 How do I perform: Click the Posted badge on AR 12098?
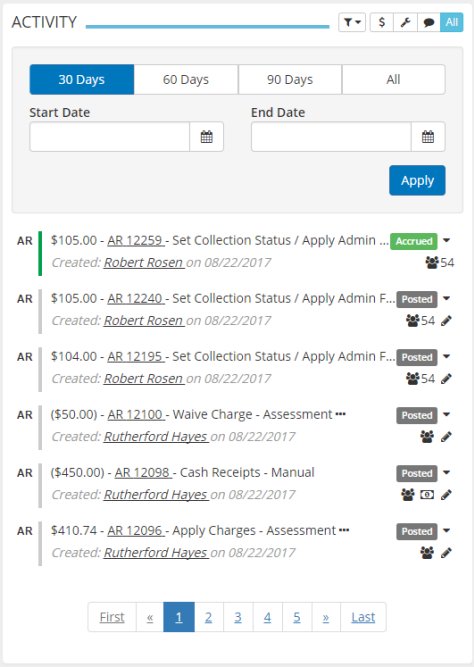click(x=417, y=473)
